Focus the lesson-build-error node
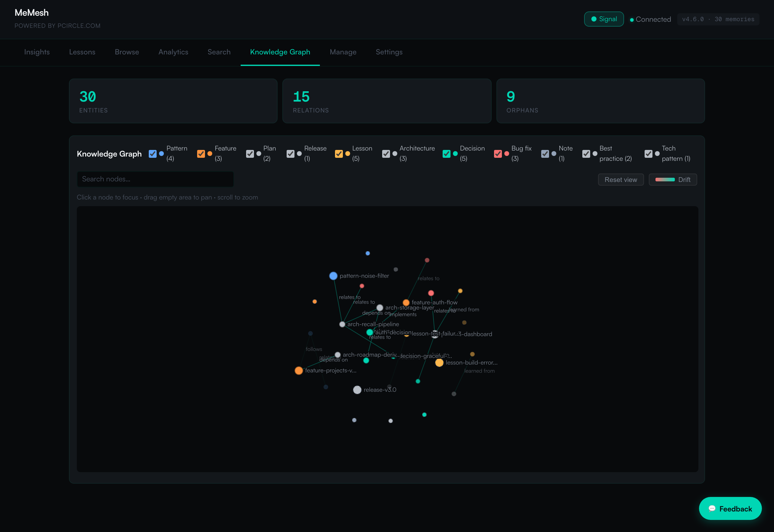 (439, 363)
